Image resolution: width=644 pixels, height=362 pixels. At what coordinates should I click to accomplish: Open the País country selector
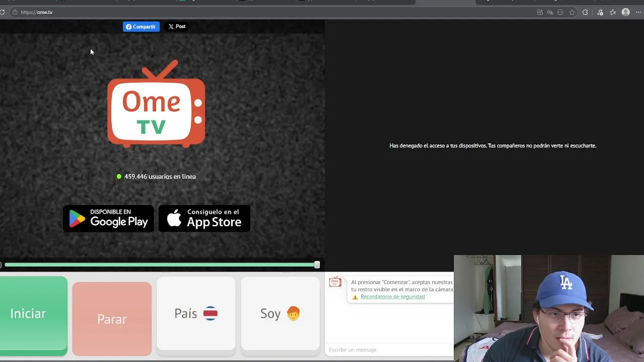(x=196, y=313)
